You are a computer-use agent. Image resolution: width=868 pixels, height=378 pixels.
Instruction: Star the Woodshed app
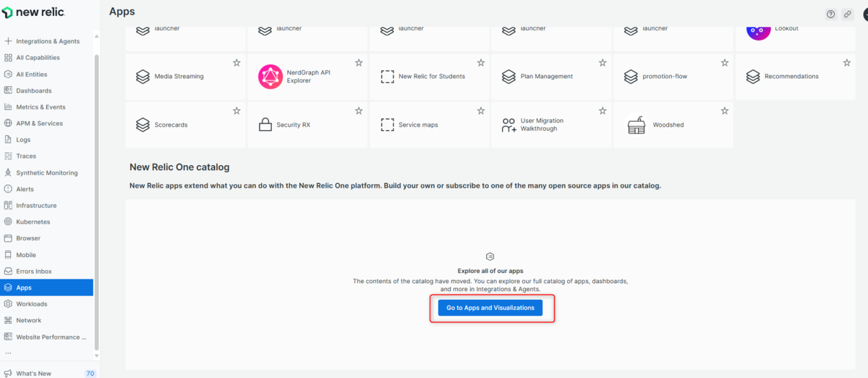[x=725, y=111]
